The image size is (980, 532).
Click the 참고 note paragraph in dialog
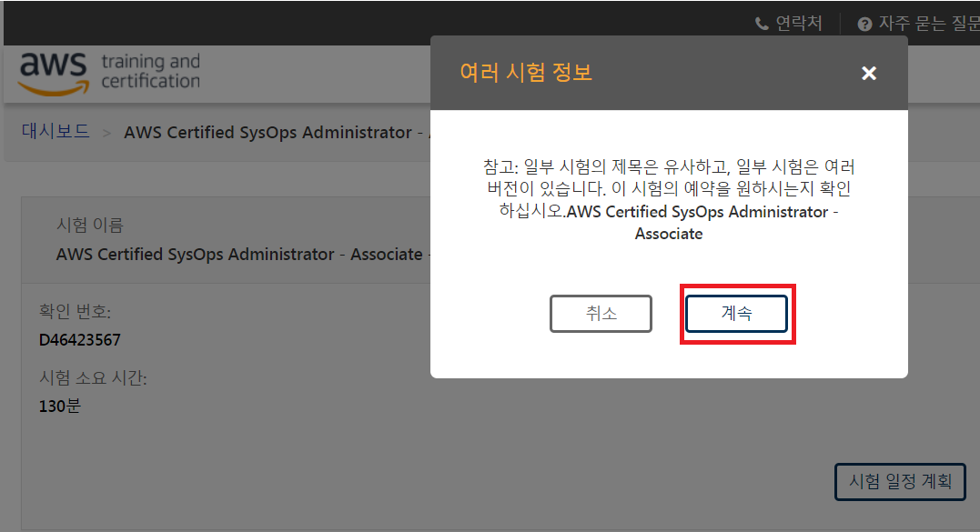(669, 200)
